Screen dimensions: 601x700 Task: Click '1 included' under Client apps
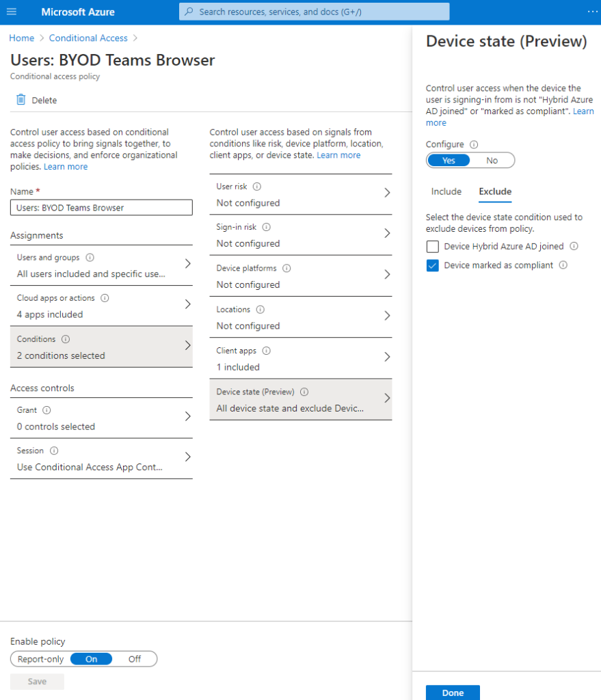click(238, 367)
